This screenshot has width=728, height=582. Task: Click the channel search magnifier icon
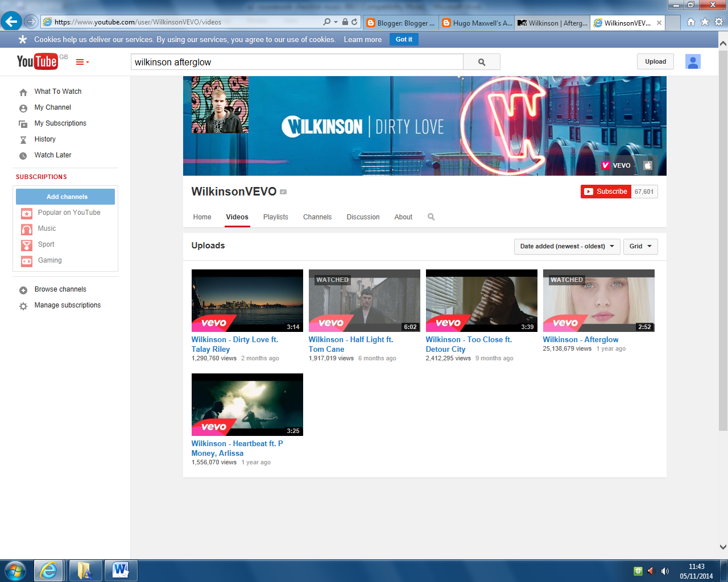point(431,217)
